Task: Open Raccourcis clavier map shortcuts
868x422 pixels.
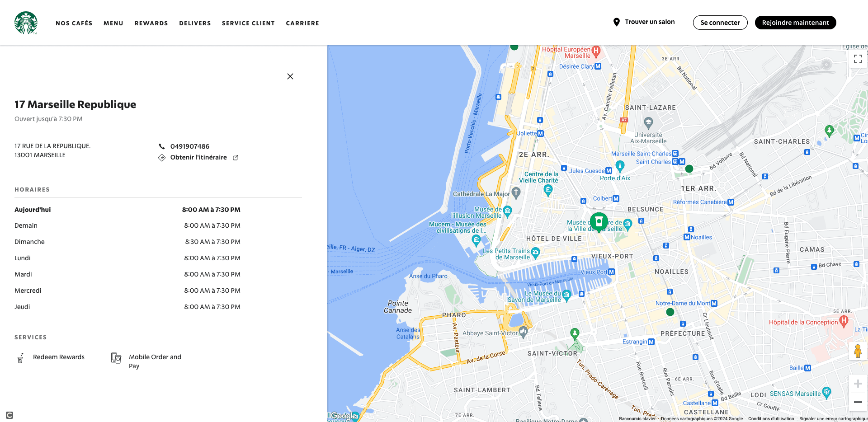Action: [637, 419]
